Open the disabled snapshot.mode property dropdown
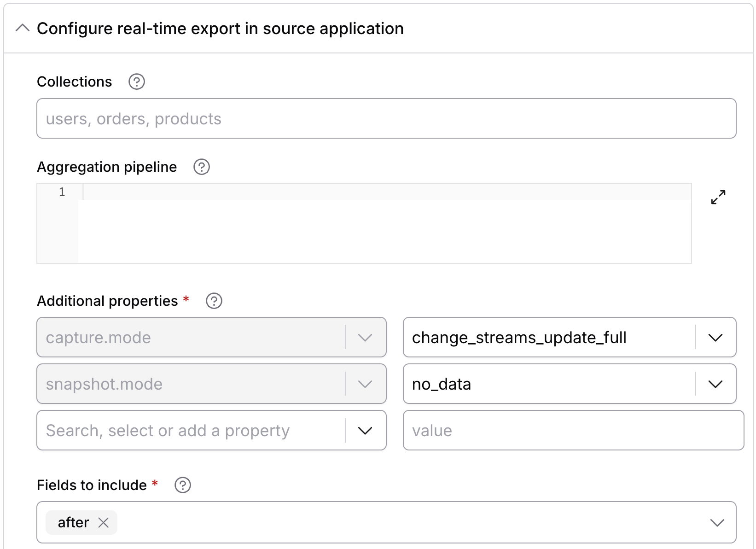Viewport: 756px width, 549px height. click(x=365, y=384)
